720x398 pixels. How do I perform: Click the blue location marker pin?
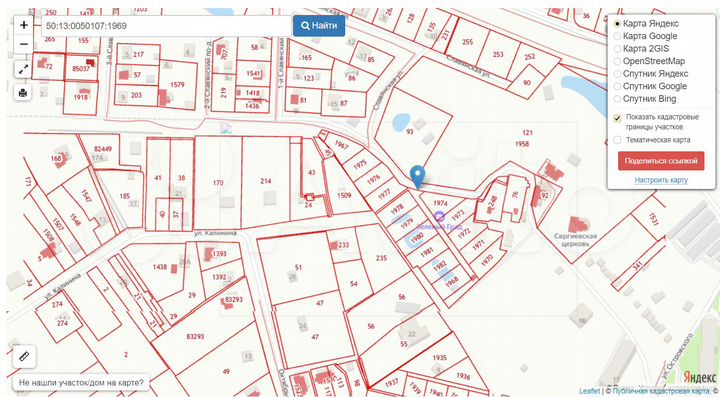tap(417, 177)
